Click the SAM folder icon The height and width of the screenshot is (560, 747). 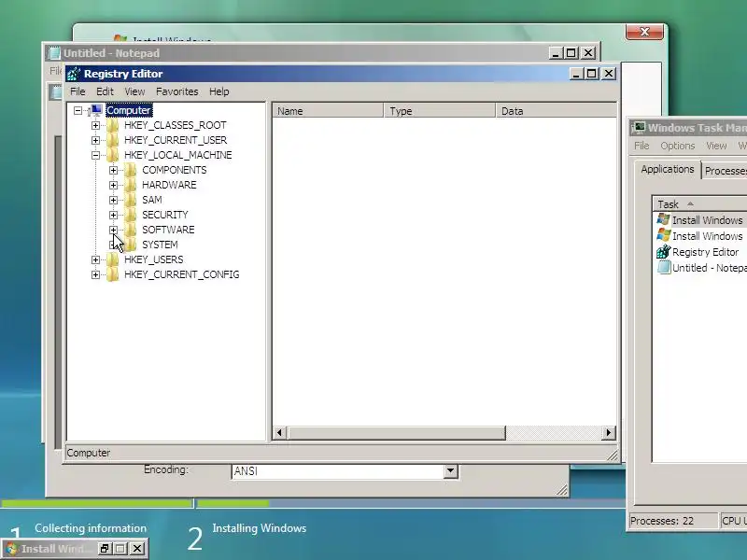[131, 200]
